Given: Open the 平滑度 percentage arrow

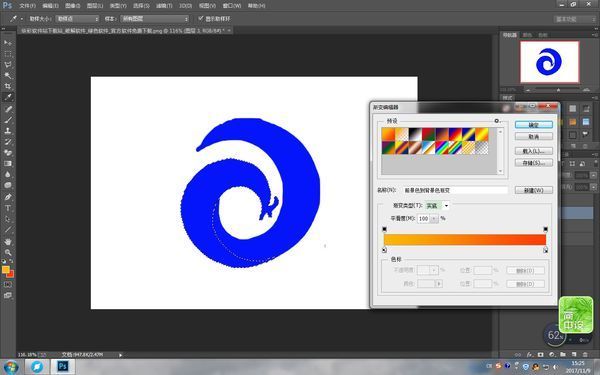Looking at the screenshot, I should pyautogui.click(x=434, y=218).
